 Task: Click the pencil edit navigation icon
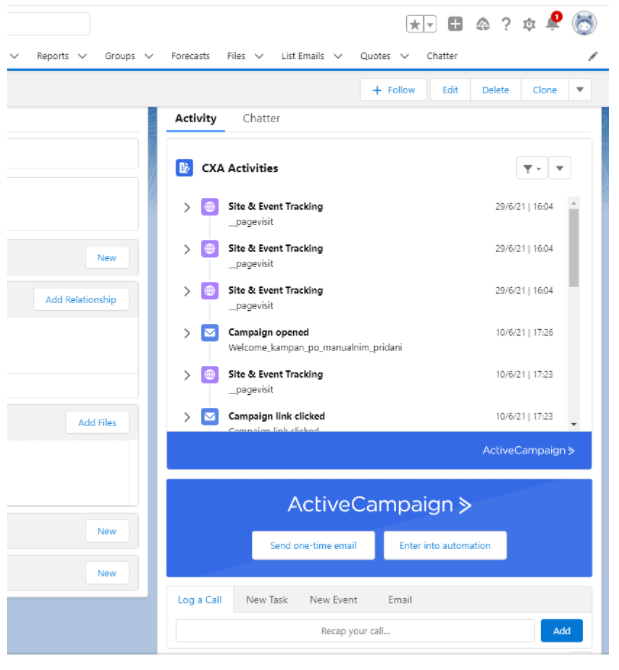(593, 57)
